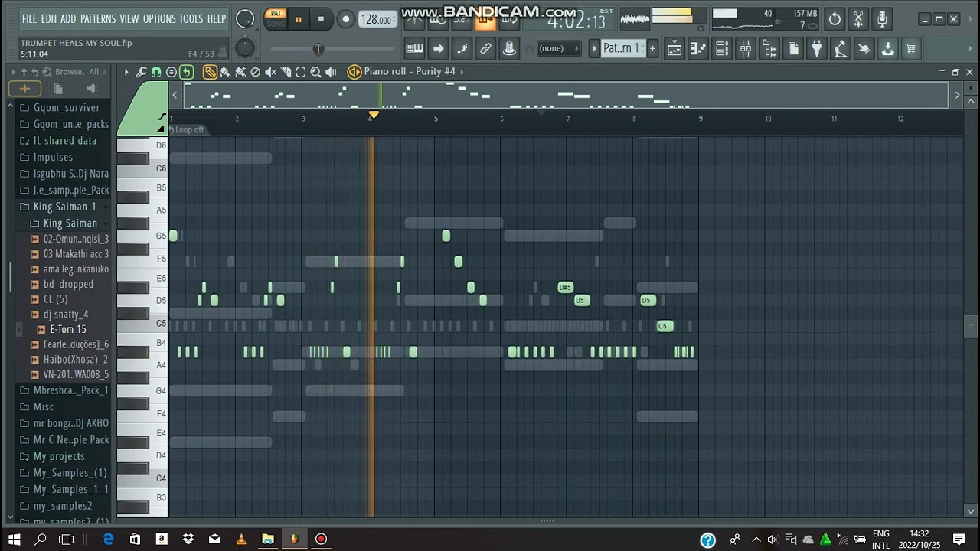The image size is (980, 551).
Task: Click the 128.000 tempo field
Action: (377, 19)
